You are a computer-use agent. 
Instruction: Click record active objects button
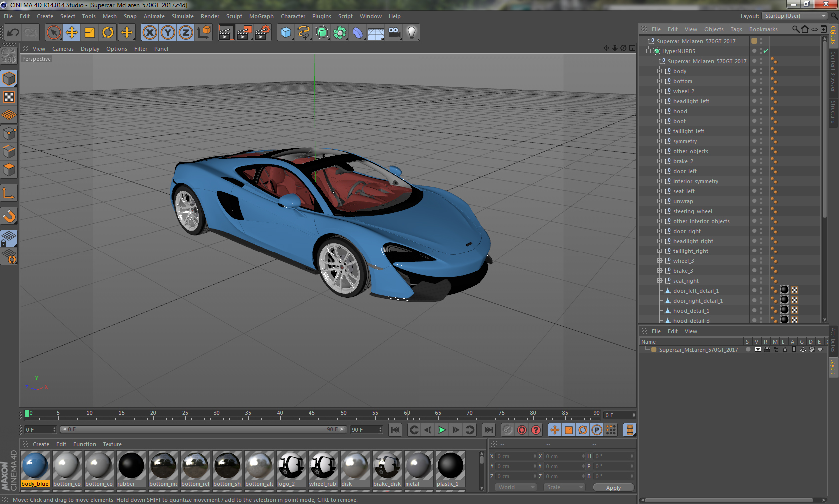coord(508,430)
